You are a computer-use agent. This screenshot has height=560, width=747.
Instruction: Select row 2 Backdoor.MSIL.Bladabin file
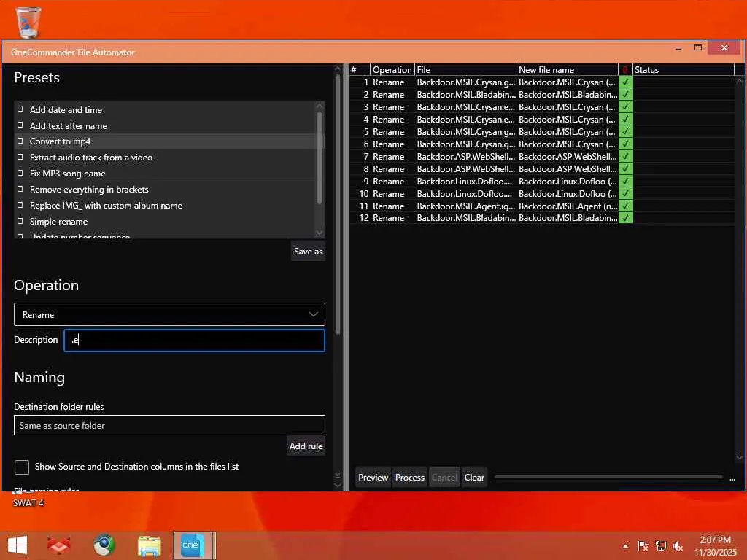466,94
